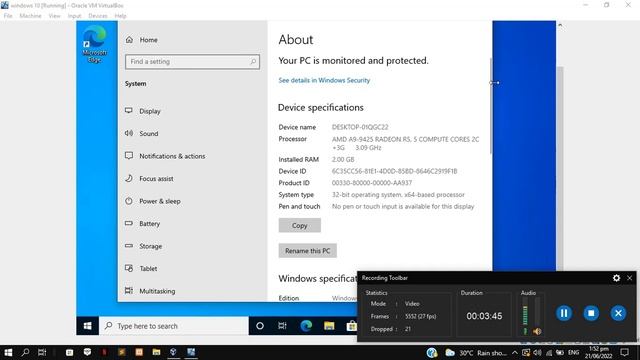Image resolution: width=640 pixels, height=360 pixels.
Task: Open the guest VM Start menu
Action: (x=87, y=326)
